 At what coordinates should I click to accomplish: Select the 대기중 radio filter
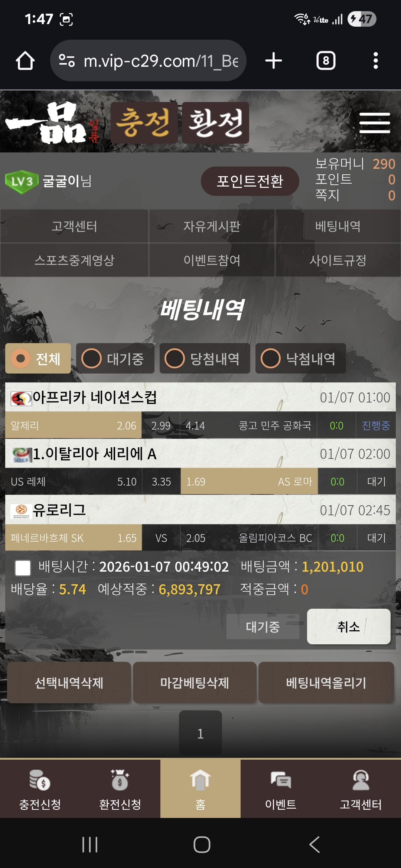(91, 358)
